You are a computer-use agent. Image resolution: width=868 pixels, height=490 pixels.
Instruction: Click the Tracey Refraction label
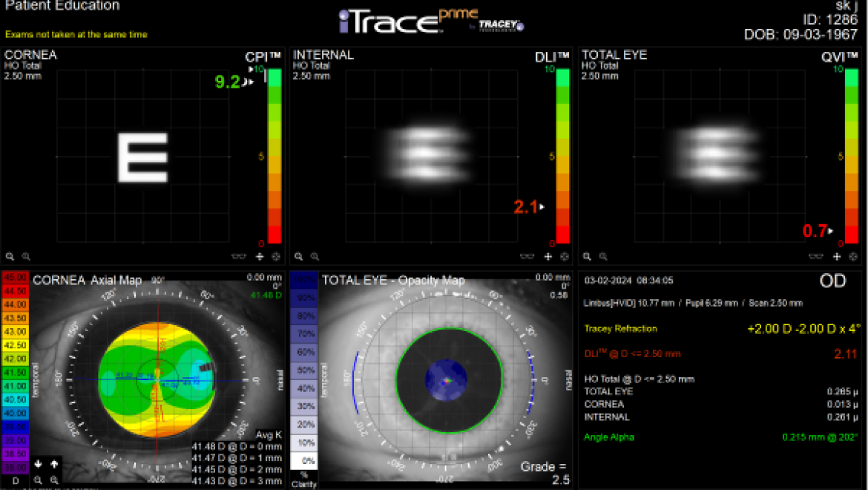click(x=620, y=328)
